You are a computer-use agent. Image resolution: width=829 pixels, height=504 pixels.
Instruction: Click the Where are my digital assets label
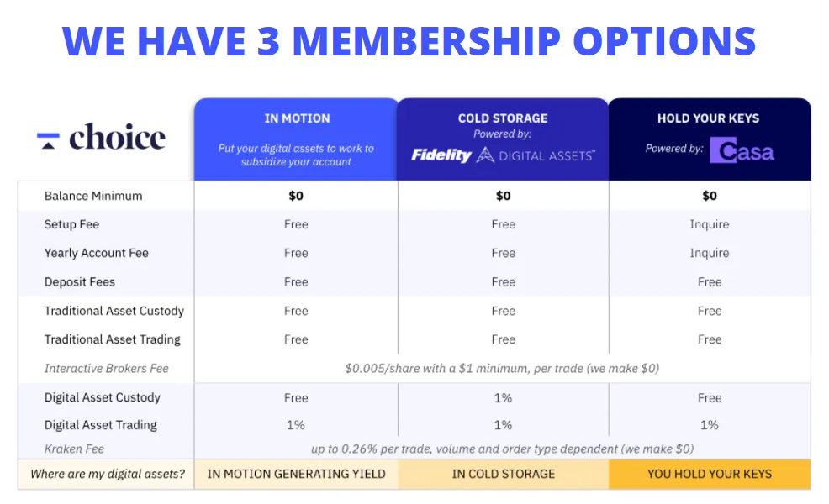tap(108, 474)
